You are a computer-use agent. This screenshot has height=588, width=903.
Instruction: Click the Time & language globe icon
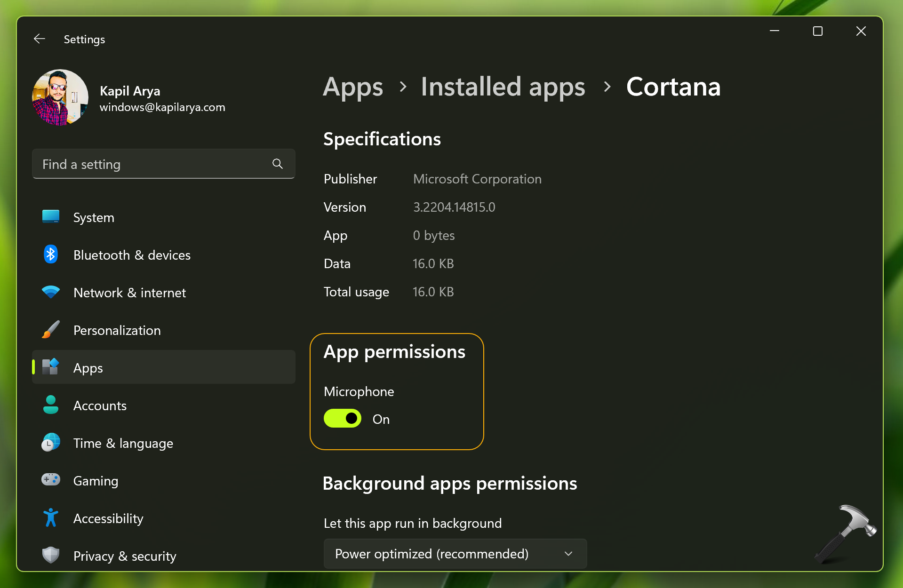[51, 443]
